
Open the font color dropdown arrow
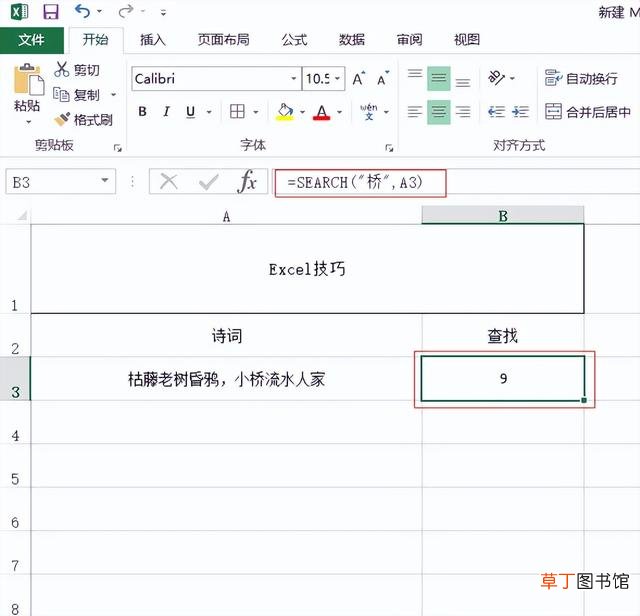point(340,112)
